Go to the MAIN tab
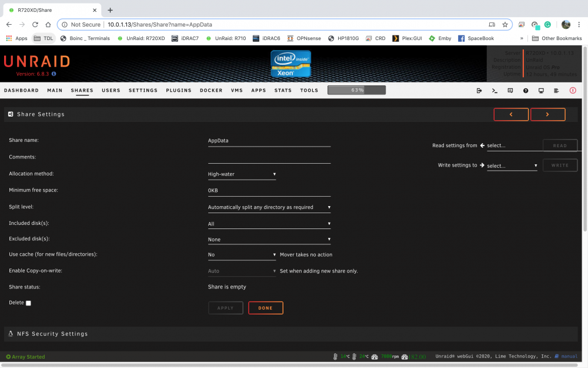This screenshot has height=368, width=588. click(x=55, y=91)
